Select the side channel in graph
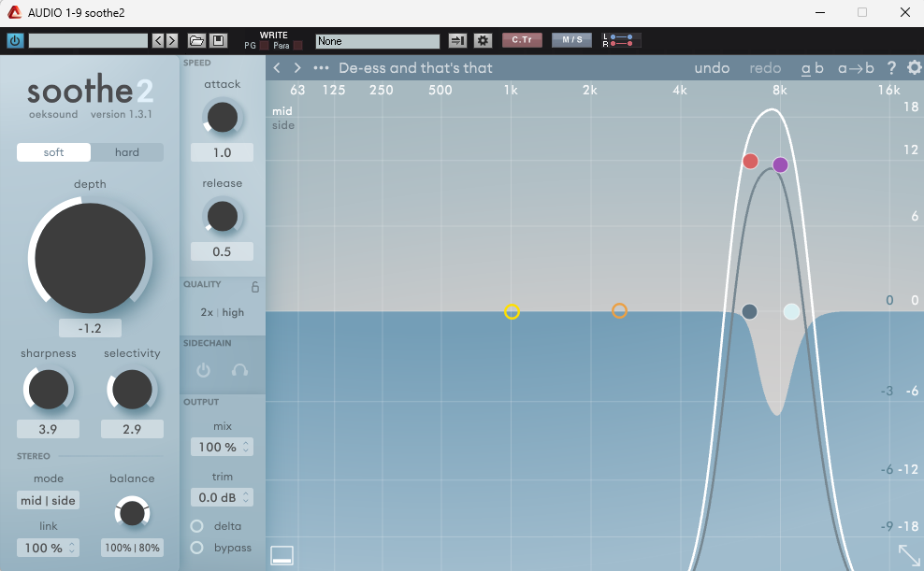Screen dimensions: 924x571 283,125
